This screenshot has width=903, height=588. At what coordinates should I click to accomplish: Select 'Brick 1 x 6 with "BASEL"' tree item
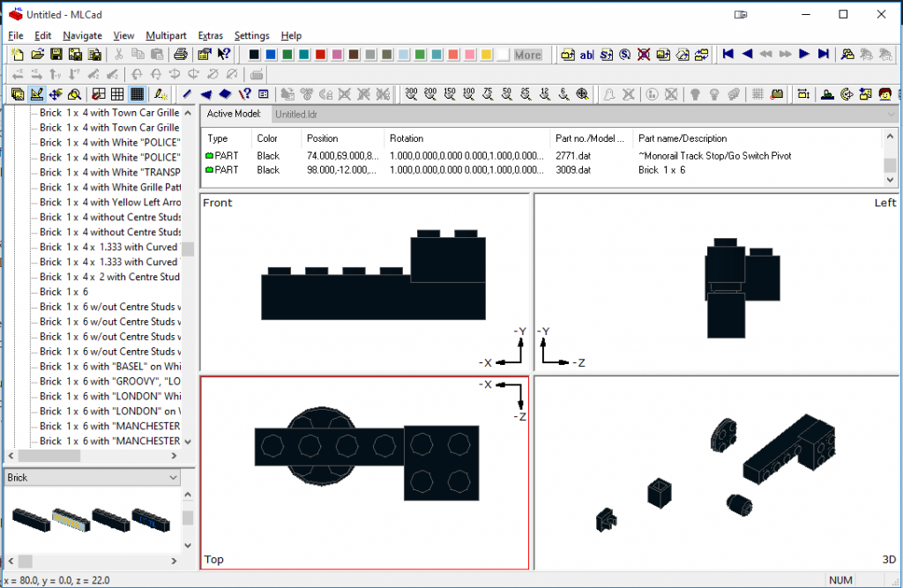pyautogui.click(x=109, y=367)
